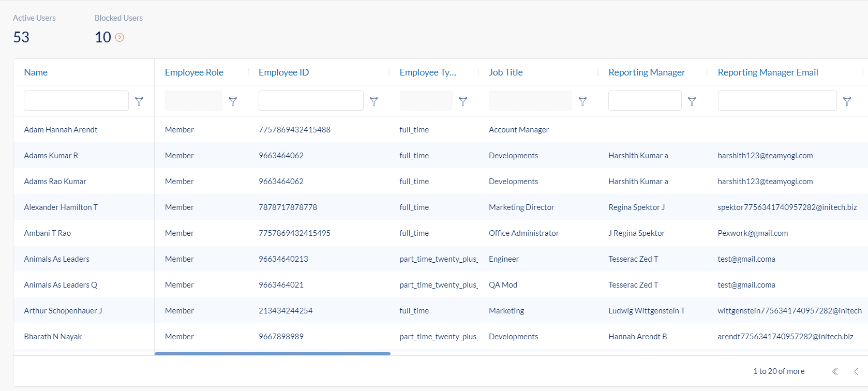Focus the Employee Type filter box
Image resolution: width=868 pixels, height=391 pixels.
pyautogui.click(x=426, y=100)
